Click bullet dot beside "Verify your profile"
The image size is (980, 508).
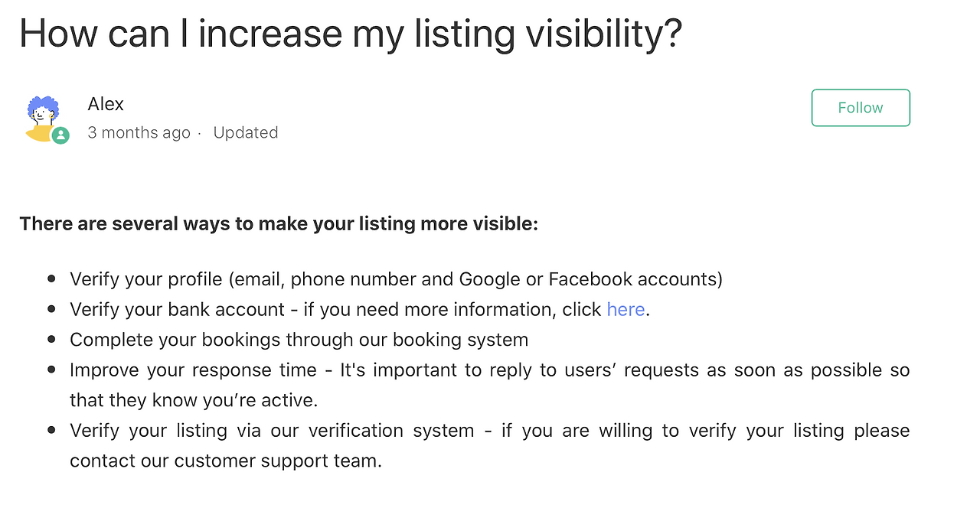[51, 278]
